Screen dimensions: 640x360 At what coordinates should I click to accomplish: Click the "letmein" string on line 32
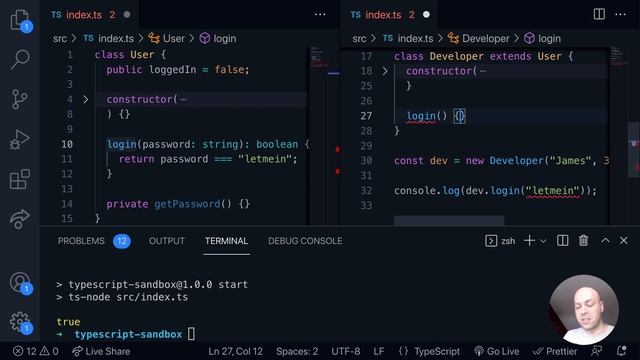point(552,191)
